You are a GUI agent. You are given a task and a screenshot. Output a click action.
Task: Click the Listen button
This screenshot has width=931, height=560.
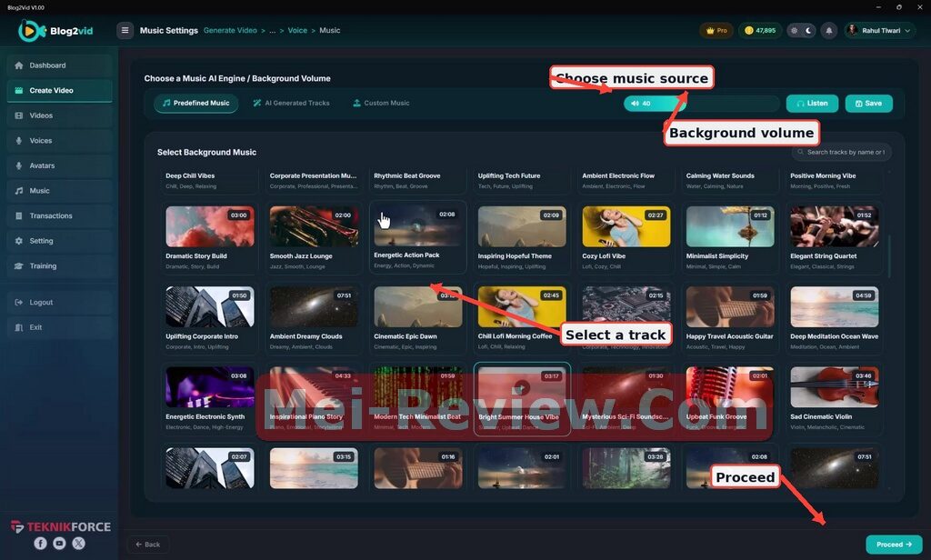pyautogui.click(x=812, y=104)
